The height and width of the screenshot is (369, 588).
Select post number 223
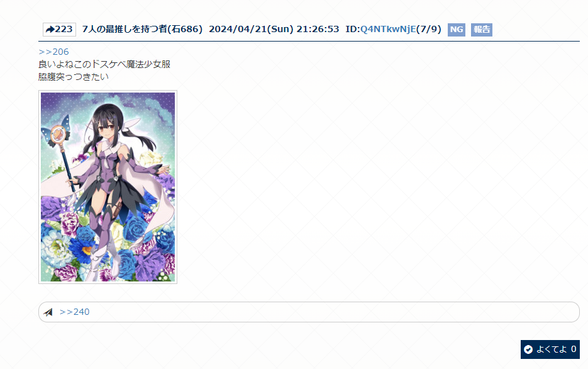(x=59, y=29)
